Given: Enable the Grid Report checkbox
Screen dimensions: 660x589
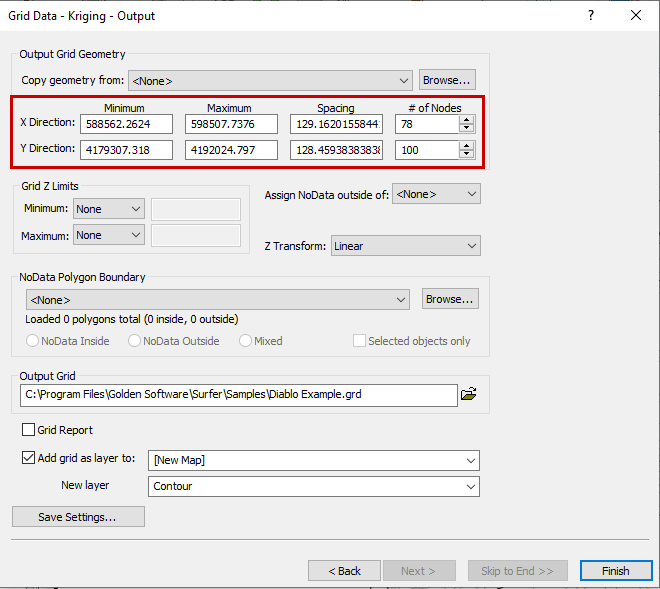Looking at the screenshot, I should (x=28, y=430).
